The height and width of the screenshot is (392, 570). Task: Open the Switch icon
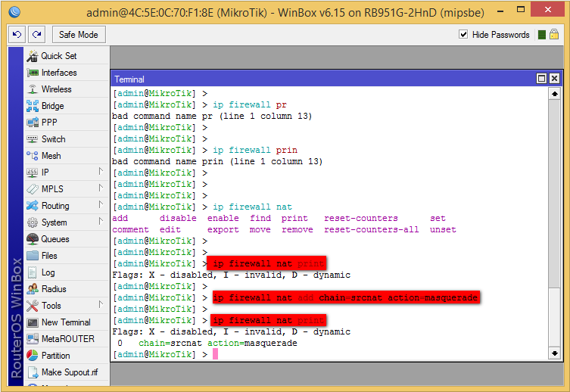(33, 139)
